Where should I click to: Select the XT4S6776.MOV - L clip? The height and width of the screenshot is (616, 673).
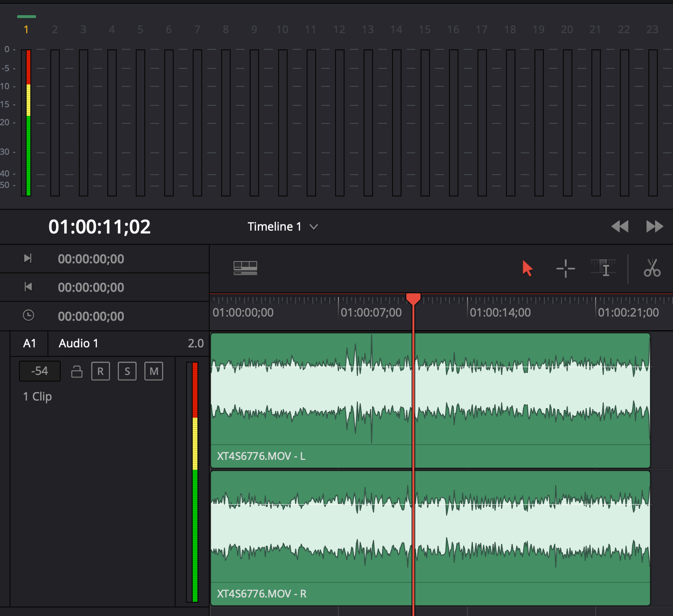click(430, 401)
